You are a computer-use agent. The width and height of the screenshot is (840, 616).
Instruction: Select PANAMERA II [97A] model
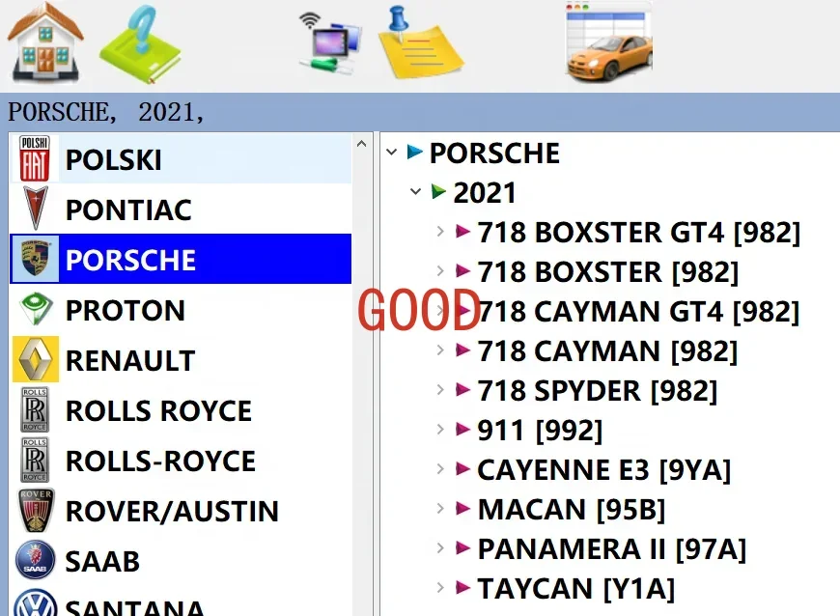tap(612, 549)
